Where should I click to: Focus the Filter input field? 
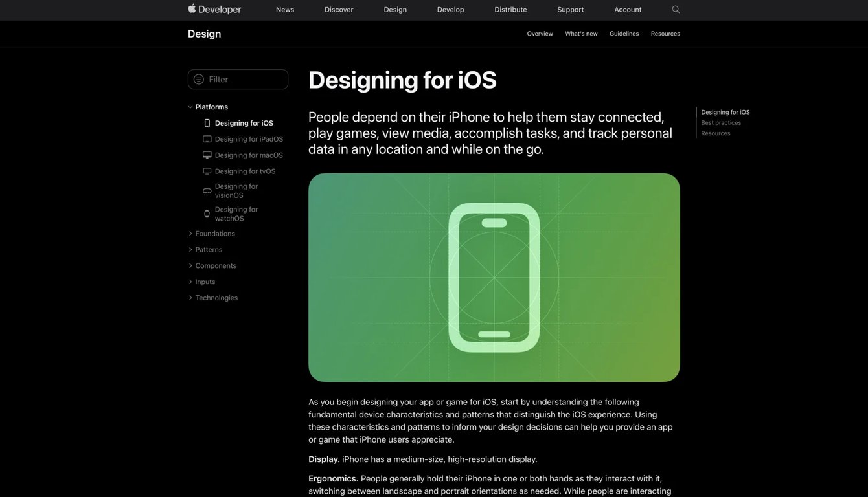coord(238,79)
